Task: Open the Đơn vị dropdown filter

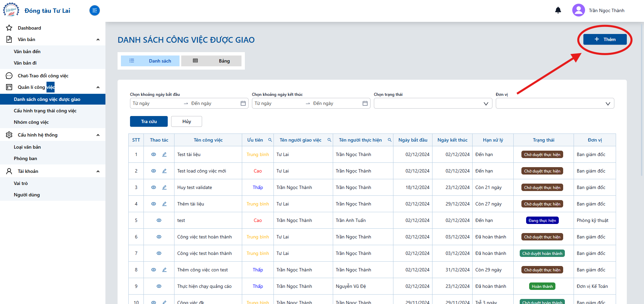Action: 555,103
